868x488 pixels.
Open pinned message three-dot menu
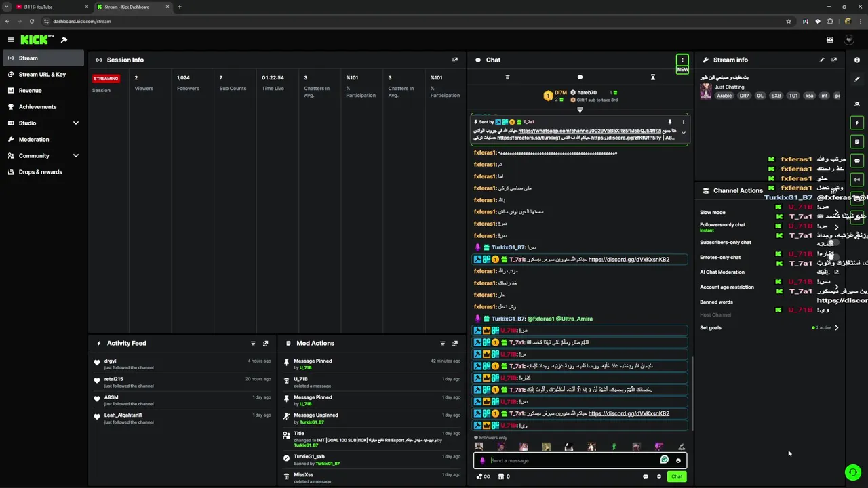point(683,122)
